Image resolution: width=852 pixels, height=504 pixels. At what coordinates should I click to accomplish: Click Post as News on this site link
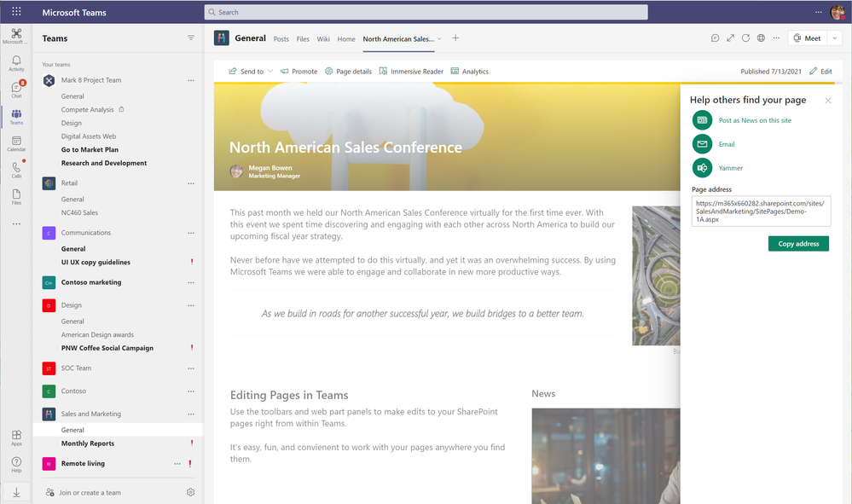(755, 120)
